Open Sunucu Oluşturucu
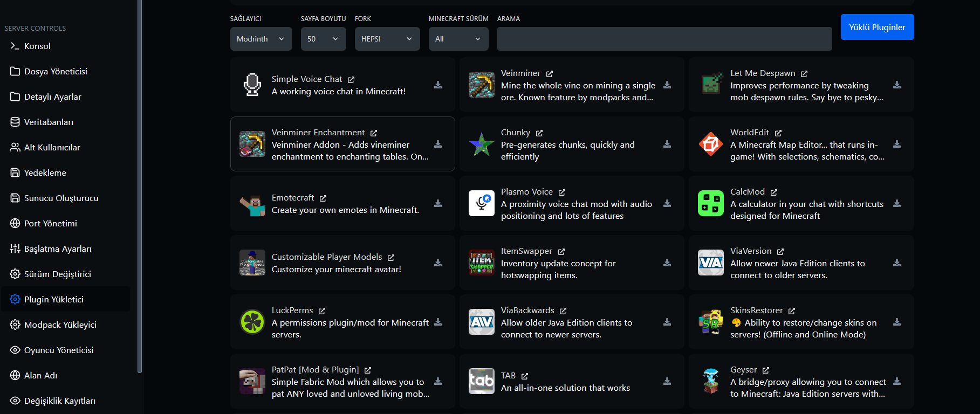This screenshot has width=980, height=414. (65, 198)
